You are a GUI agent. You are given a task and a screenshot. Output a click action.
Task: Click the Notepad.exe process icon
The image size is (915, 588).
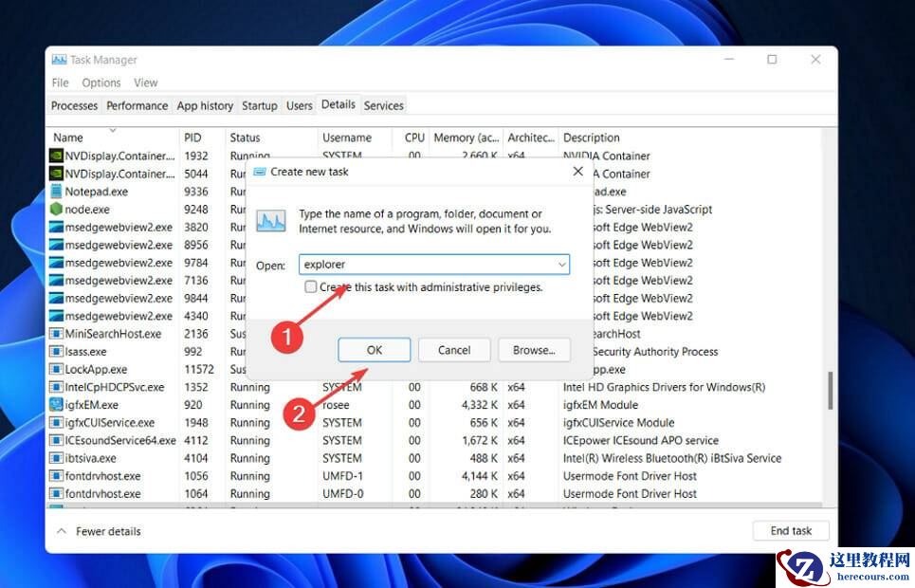point(57,191)
